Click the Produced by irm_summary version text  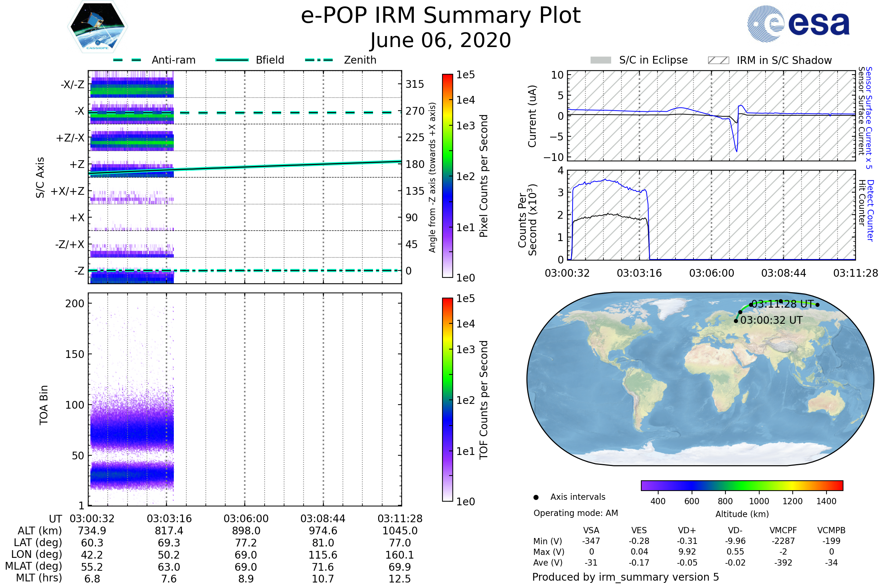[625, 577]
